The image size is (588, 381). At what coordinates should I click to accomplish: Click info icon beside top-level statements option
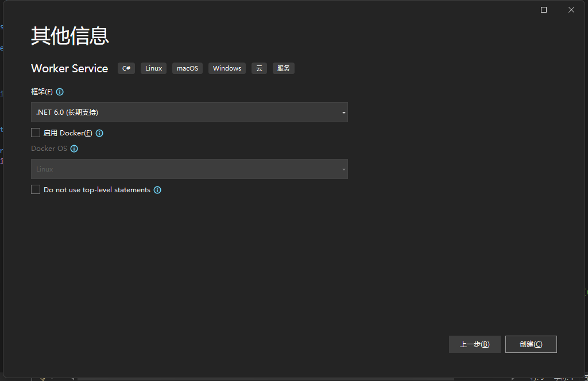click(x=157, y=190)
